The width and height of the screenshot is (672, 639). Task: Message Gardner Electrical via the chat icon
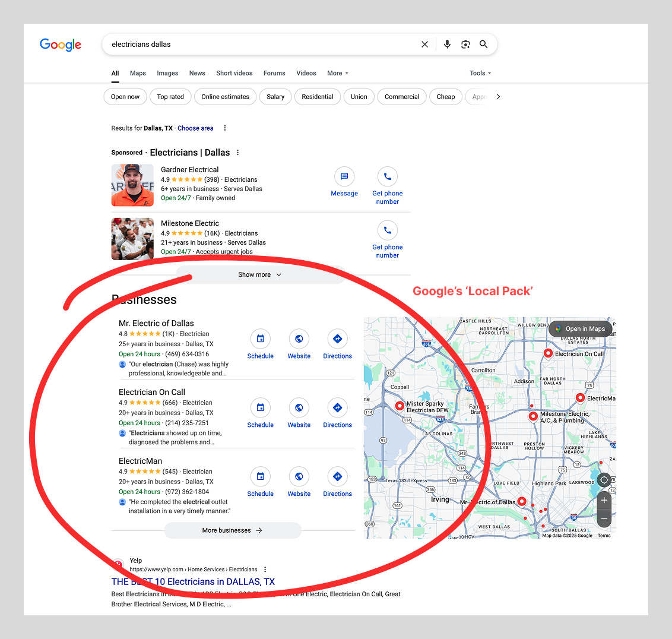344,176
